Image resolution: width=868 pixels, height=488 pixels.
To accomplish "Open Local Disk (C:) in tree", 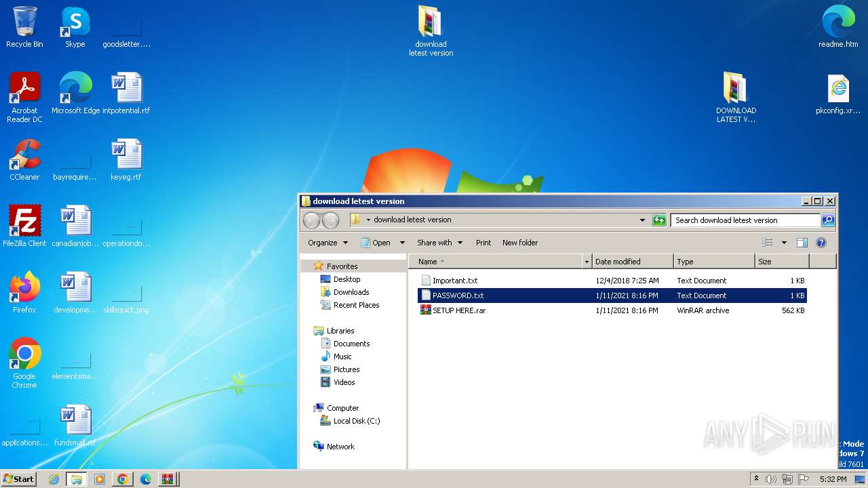I will coord(356,421).
